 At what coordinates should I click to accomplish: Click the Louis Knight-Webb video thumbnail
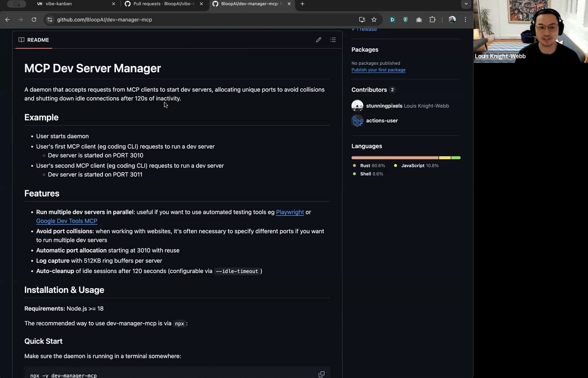point(531,31)
